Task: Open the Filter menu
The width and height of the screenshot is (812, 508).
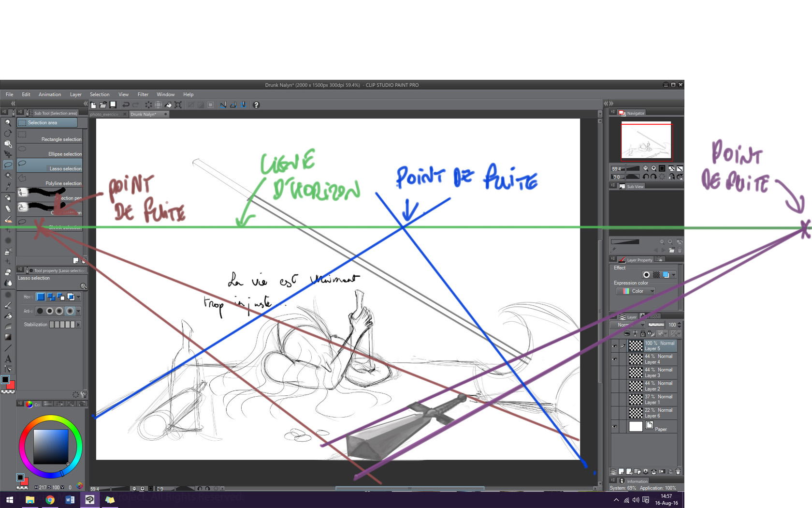Action: [x=143, y=94]
